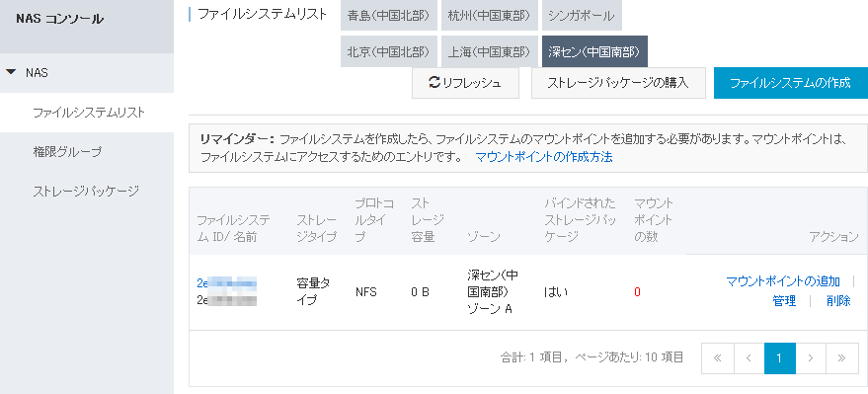Click the red 0 mount point count
The width and height of the screenshot is (868, 394).
pyautogui.click(x=637, y=292)
